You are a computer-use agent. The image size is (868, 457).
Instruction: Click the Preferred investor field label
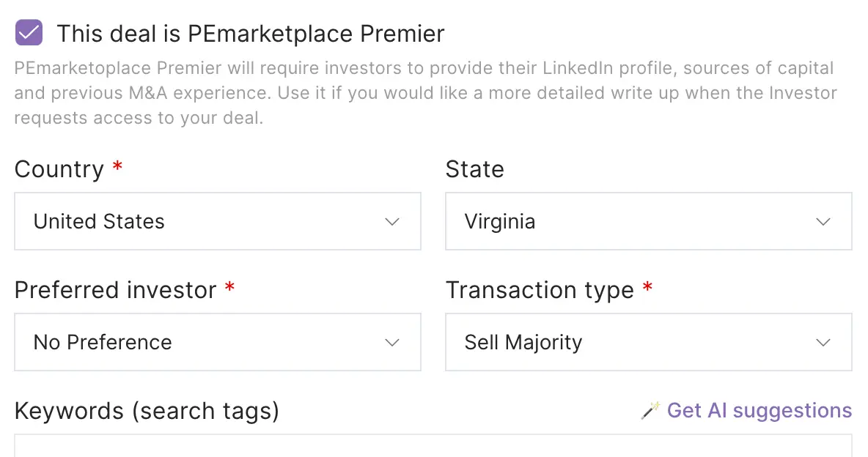115,290
